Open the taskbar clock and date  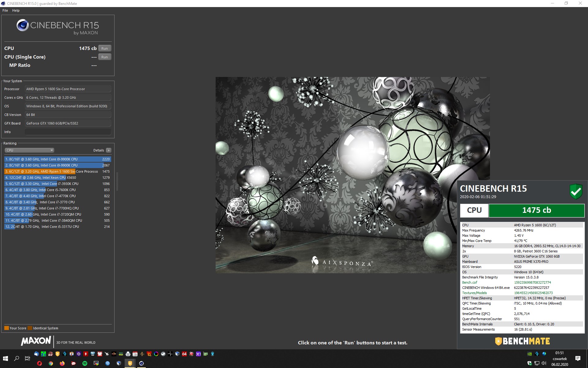[x=560, y=358]
